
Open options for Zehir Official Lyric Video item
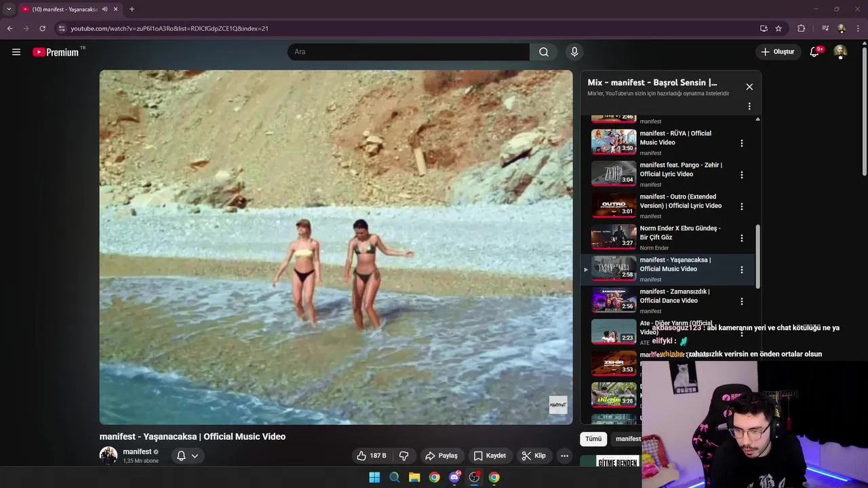(741, 175)
